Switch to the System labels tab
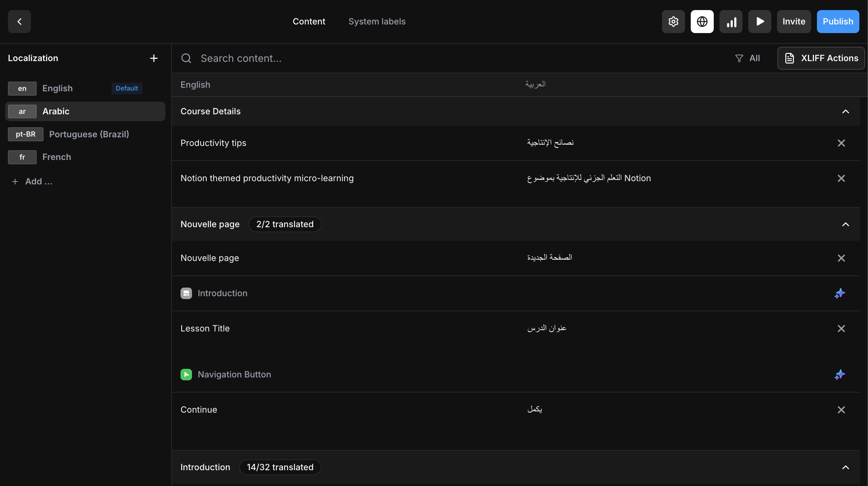868x486 pixels. coord(377,22)
